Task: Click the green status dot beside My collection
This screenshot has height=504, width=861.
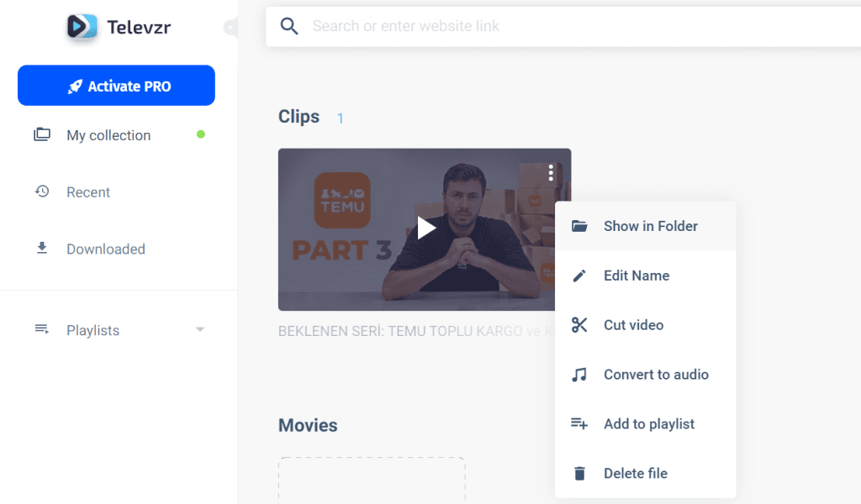Action: tap(200, 134)
